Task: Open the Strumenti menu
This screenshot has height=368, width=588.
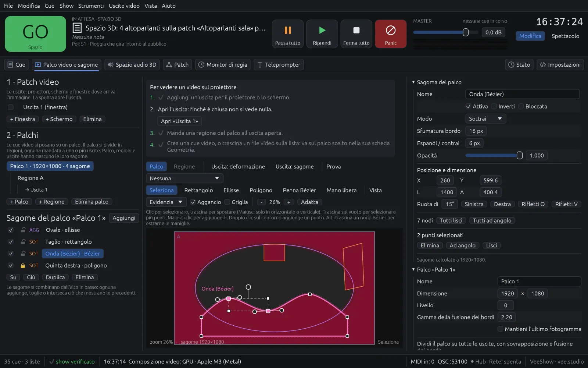Action: point(91,6)
